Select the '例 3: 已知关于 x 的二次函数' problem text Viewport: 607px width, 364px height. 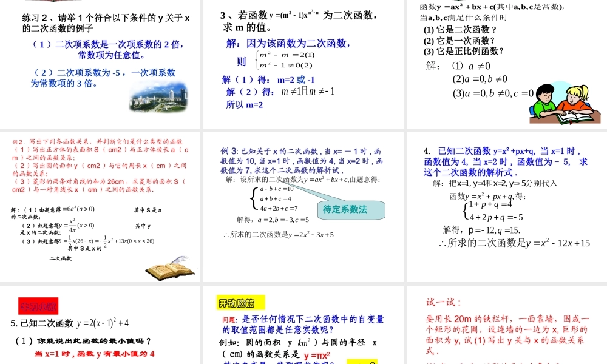(x=302, y=161)
